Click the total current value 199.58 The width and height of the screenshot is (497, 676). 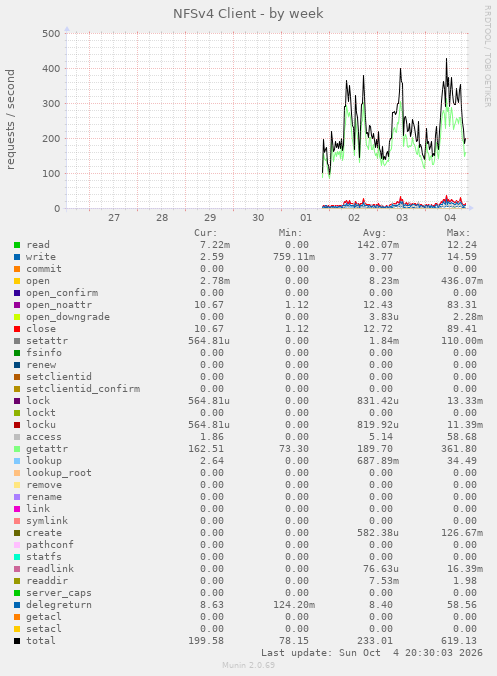coord(206,641)
